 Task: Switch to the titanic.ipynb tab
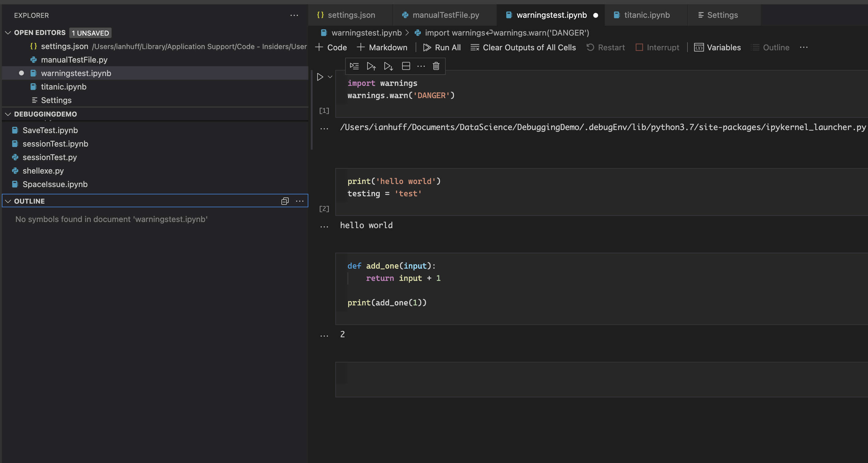(x=646, y=15)
